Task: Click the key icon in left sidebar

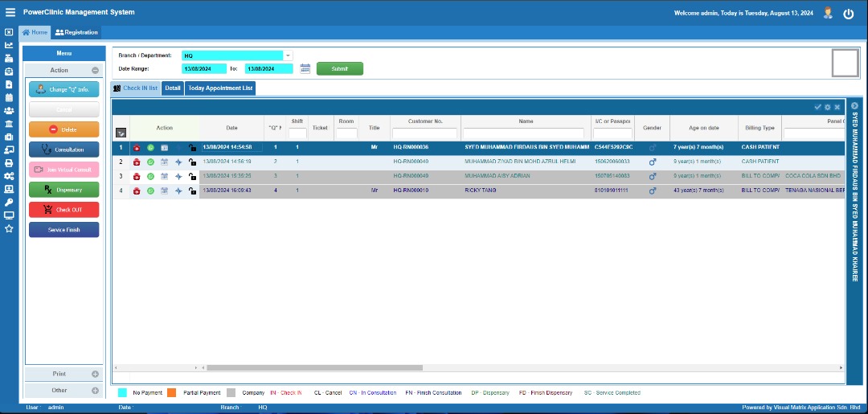Action: point(9,202)
